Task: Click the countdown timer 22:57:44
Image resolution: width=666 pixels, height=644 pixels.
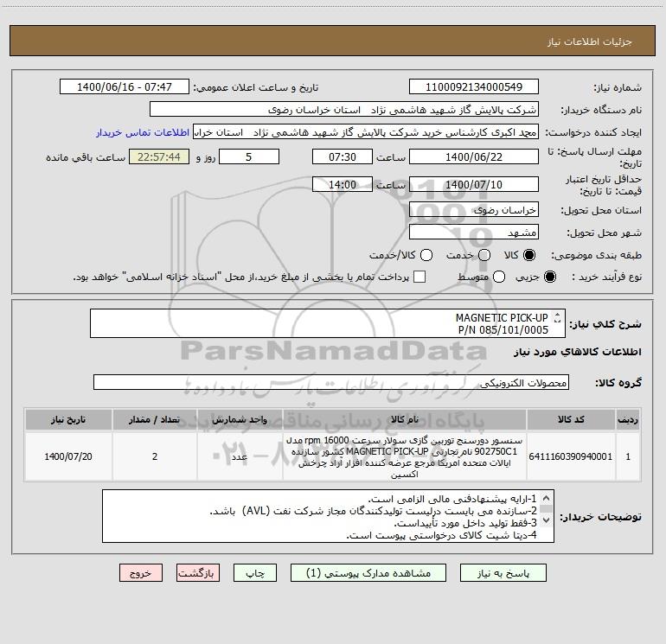Action: tap(159, 156)
